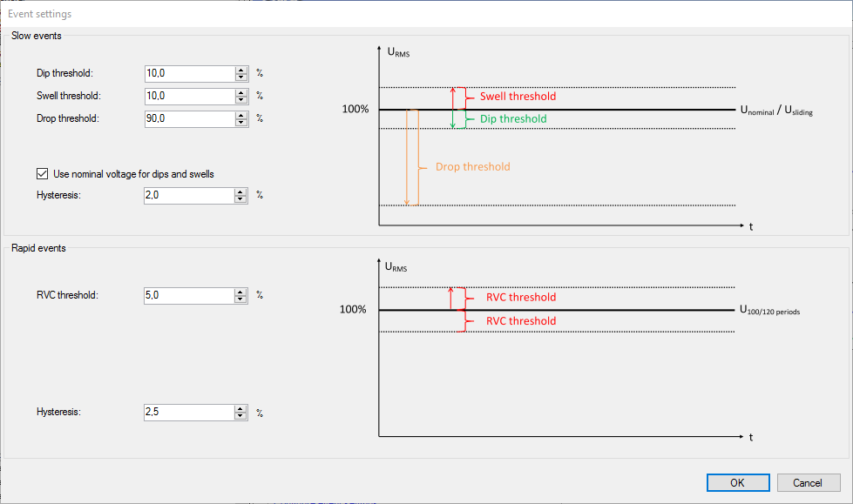Screen dimensions: 853x504
Task: Decrease the slow events Hysteresis value
Action: [x=241, y=199]
